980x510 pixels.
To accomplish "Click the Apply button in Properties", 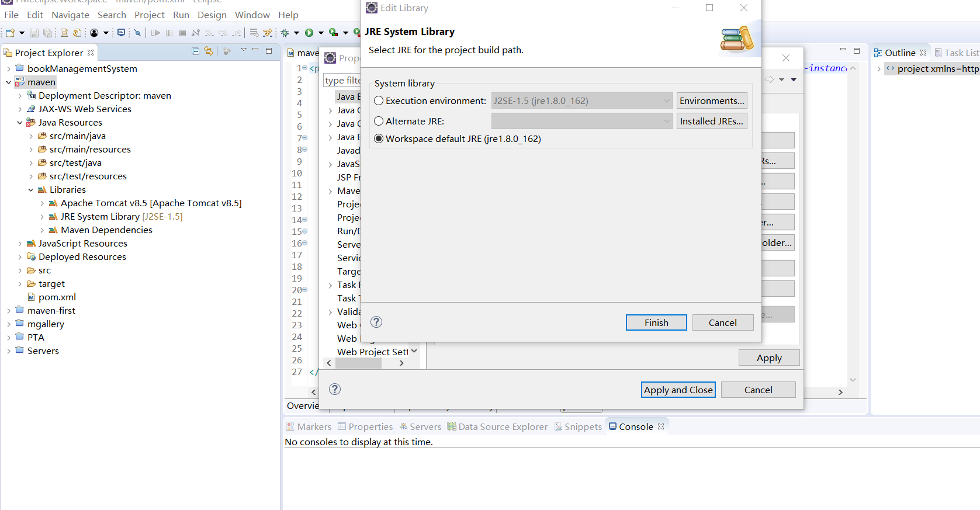I will tap(769, 358).
